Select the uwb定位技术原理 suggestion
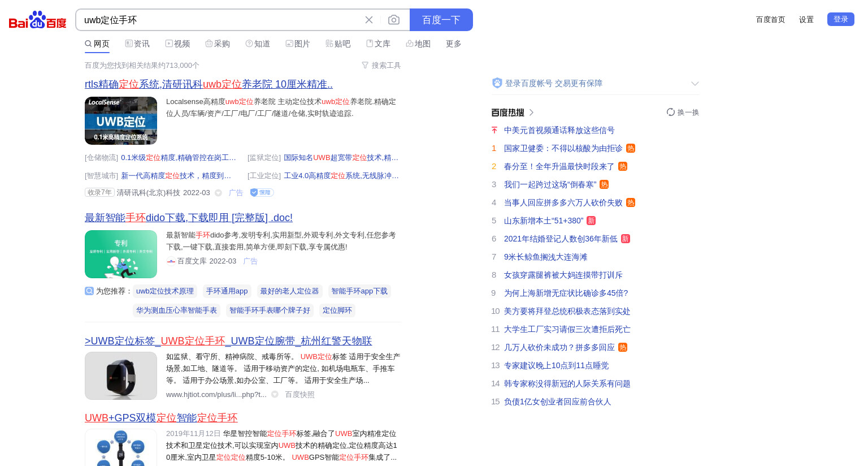868x466 pixels. click(165, 291)
